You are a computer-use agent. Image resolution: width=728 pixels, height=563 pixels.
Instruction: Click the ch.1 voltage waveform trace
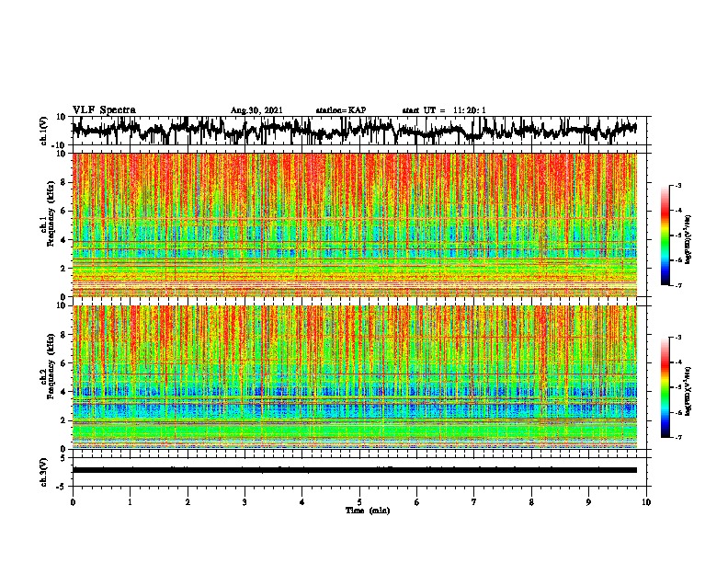354,130
